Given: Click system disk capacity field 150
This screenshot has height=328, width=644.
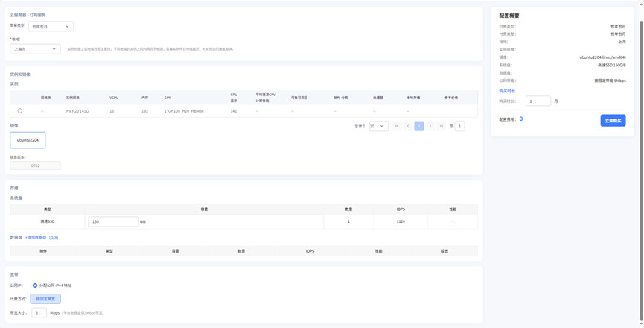Looking at the screenshot, I should [x=113, y=221].
